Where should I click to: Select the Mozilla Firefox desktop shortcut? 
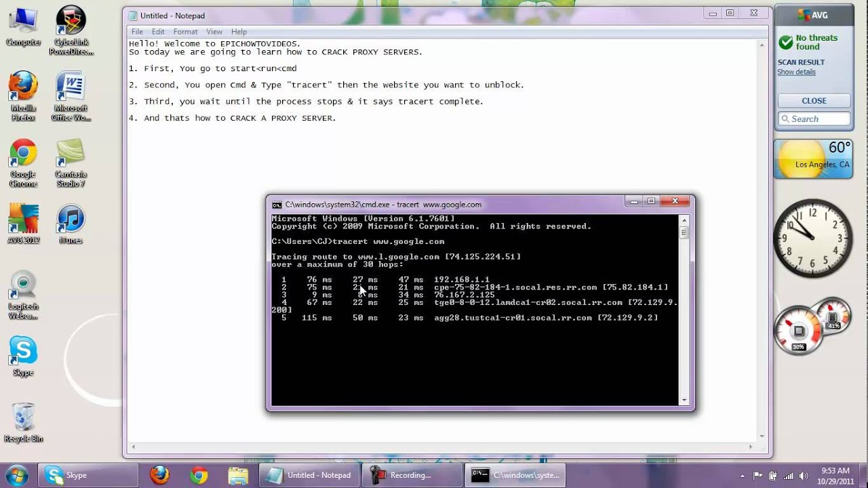(23, 96)
